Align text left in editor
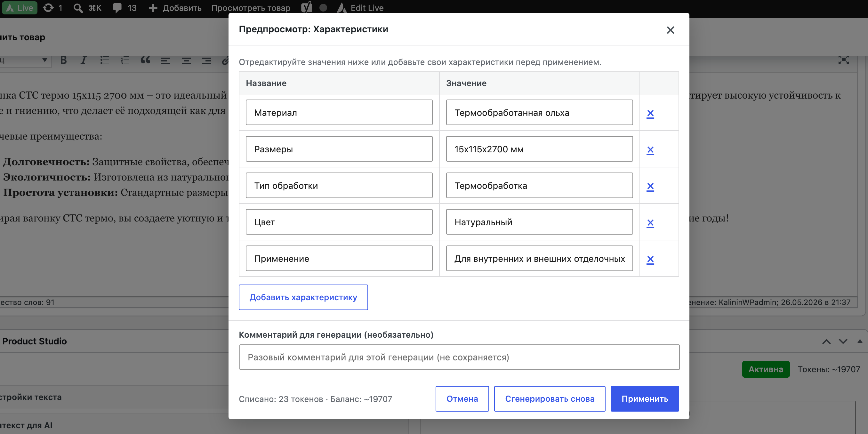Viewport: 868px width, 434px height. [x=165, y=61]
